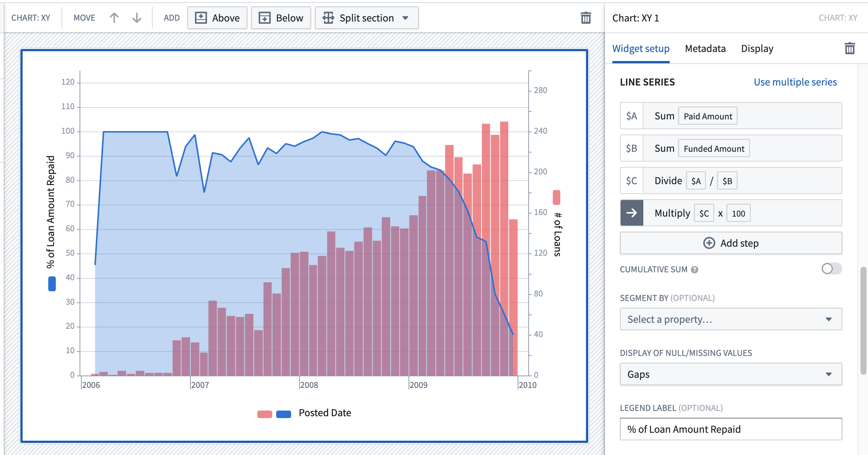Open the null/missing values Gaps dropdown
The width and height of the screenshot is (868, 455).
tap(731, 374)
